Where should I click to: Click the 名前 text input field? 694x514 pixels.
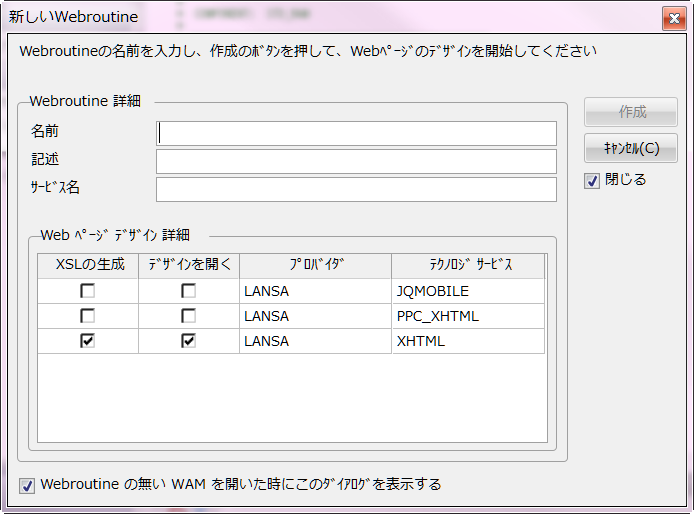tap(356, 133)
